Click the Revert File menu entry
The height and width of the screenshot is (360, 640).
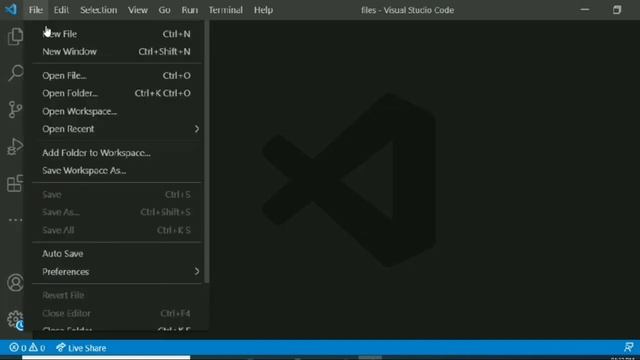(117, 295)
